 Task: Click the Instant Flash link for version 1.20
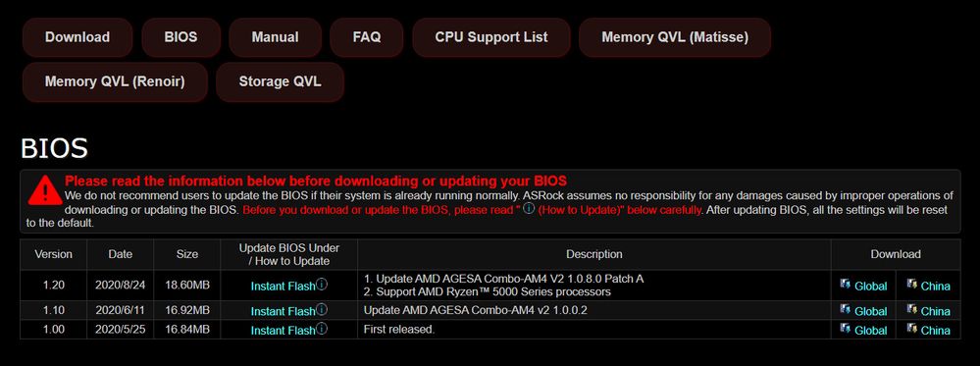284,287
